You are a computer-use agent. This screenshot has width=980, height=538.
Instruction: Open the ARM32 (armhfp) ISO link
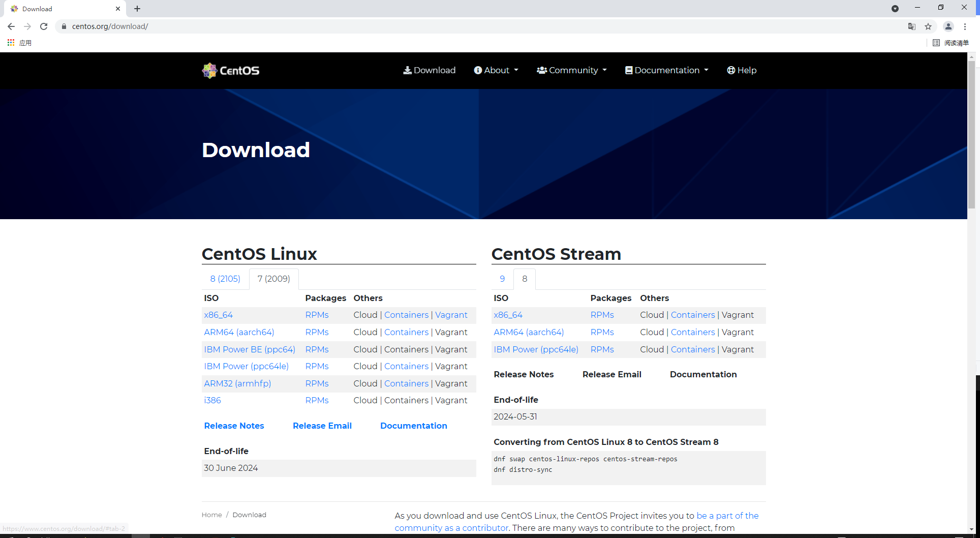tap(237, 383)
